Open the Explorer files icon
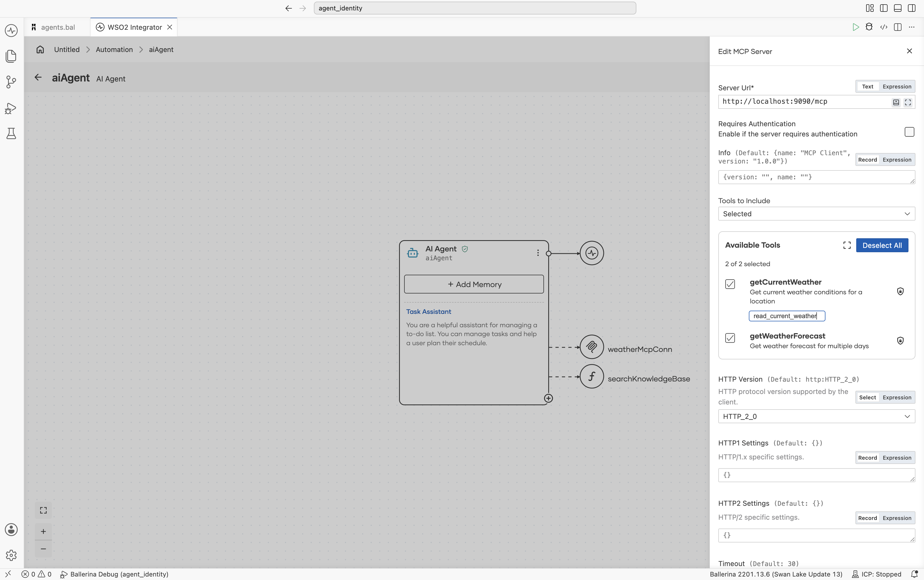Viewport: 924px width, 580px height. pyautogui.click(x=11, y=56)
